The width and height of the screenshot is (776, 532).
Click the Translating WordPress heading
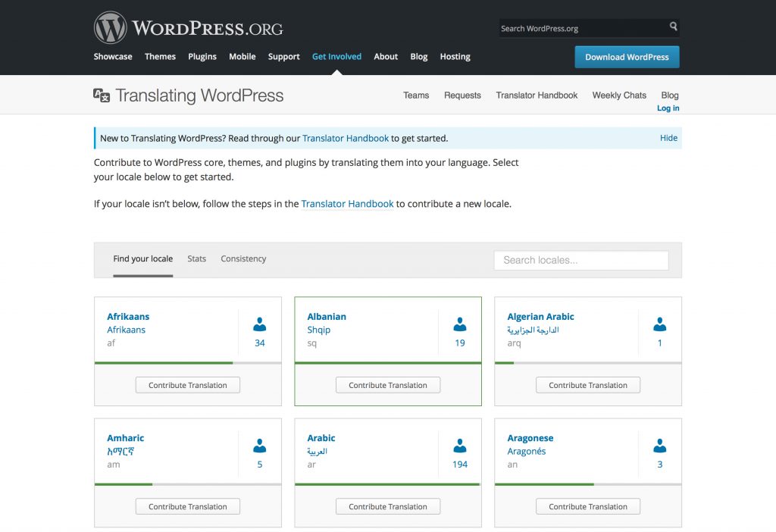click(x=199, y=95)
